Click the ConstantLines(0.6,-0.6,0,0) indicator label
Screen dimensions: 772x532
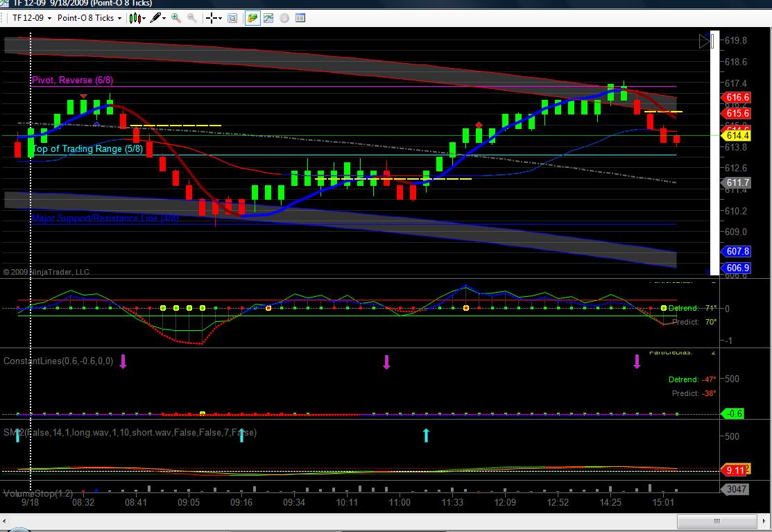pyautogui.click(x=58, y=361)
